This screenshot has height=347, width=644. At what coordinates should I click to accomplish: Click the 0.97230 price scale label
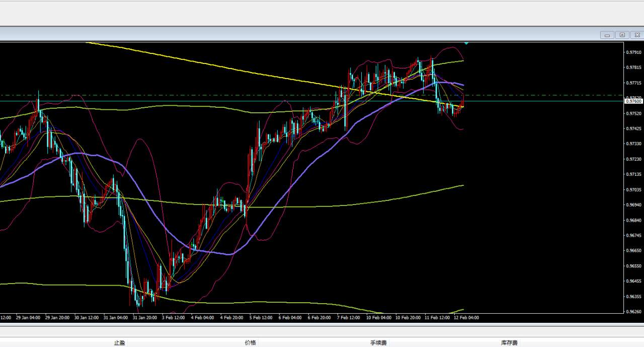pos(633,159)
